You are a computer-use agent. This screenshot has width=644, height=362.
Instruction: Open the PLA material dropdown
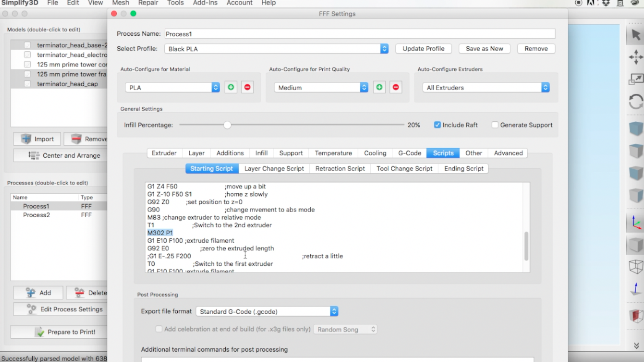point(172,88)
